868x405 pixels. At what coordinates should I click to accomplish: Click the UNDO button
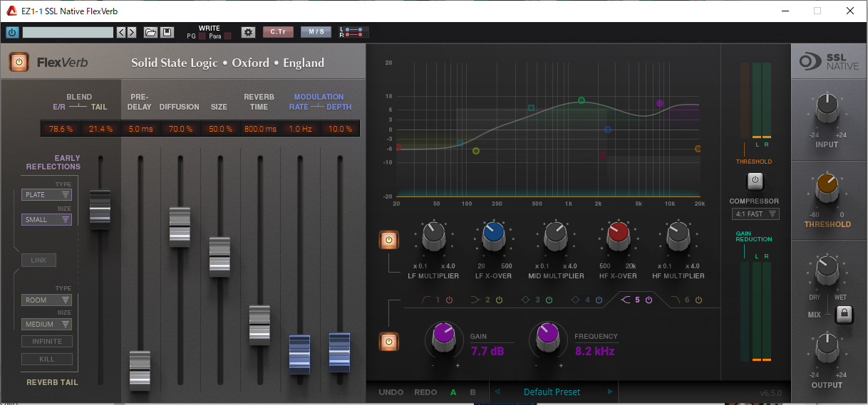point(391,392)
